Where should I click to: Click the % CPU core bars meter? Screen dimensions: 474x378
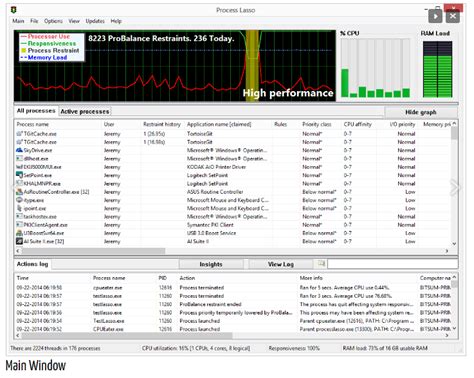point(375,68)
